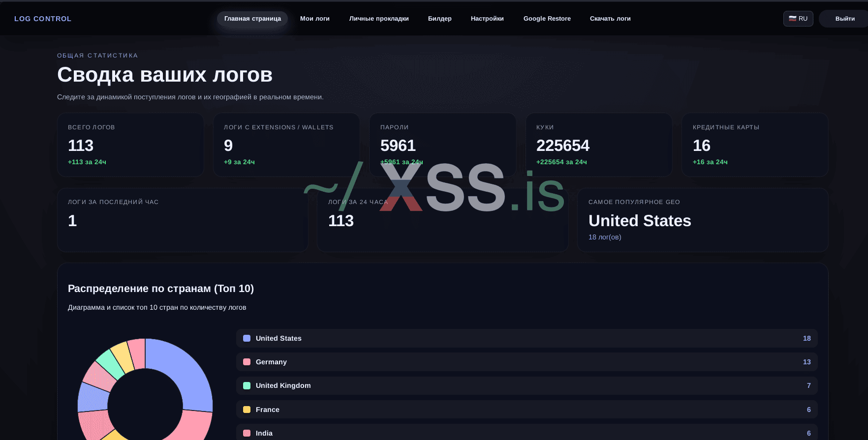
Task: Click the Кредитные карты card label
Action: (726, 127)
